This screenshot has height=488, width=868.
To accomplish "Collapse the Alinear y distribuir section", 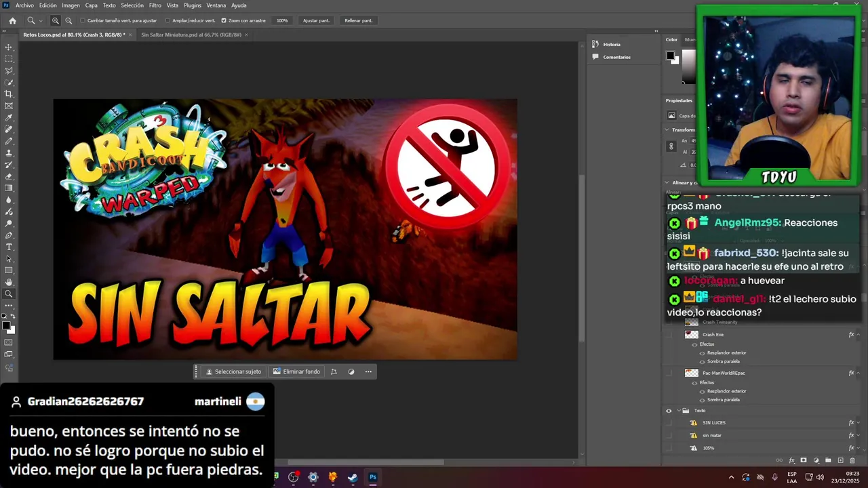I will pyautogui.click(x=667, y=183).
